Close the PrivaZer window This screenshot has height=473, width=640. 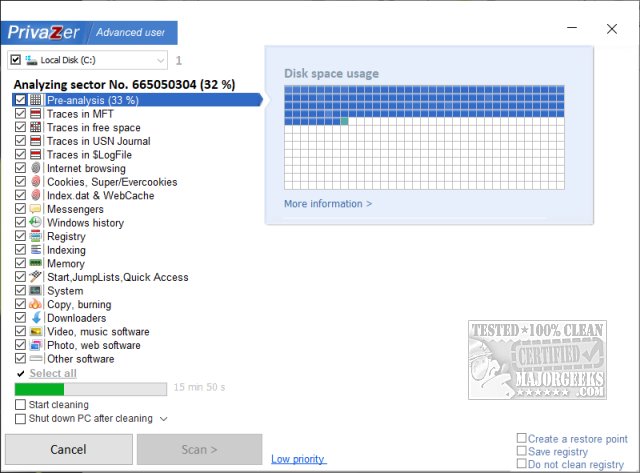(611, 29)
